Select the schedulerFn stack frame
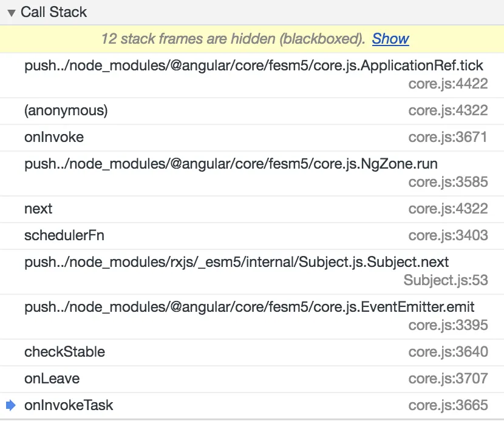Screen dimensions: 504x421 point(64,235)
